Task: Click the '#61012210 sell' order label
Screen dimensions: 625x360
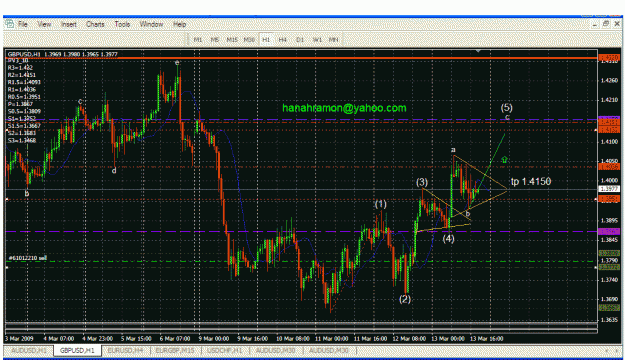Action: click(28, 258)
